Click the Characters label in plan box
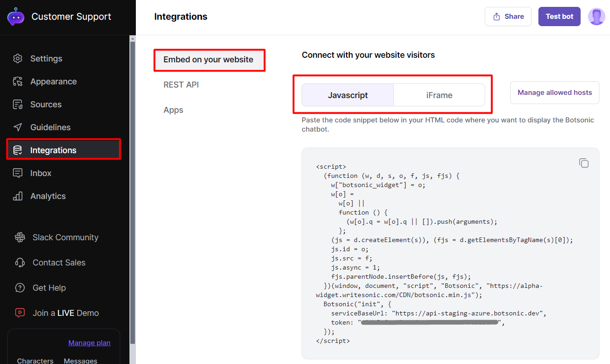This screenshot has width=610, height=364. tap(35, 361)
